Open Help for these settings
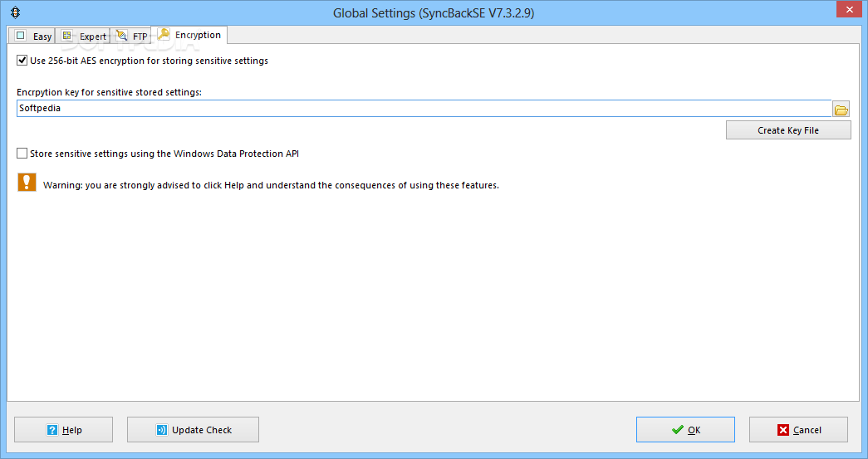The image size is (868, 459). click(64, 430)
